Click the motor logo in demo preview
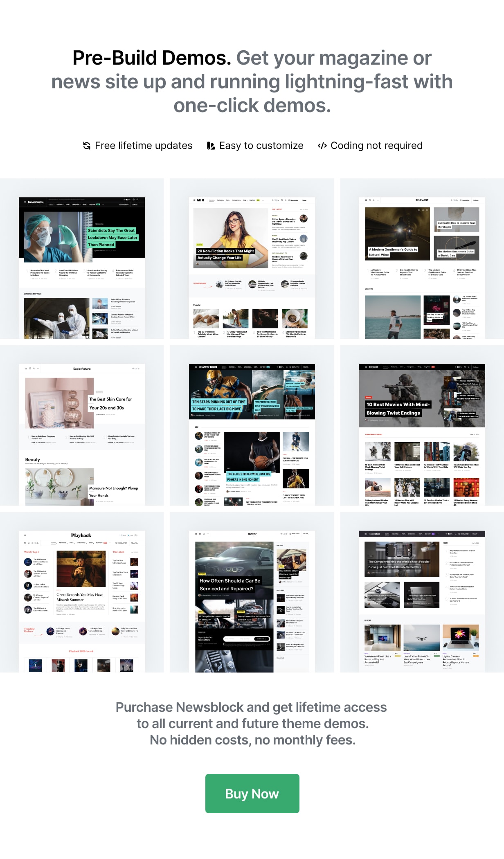 (252, 534)
